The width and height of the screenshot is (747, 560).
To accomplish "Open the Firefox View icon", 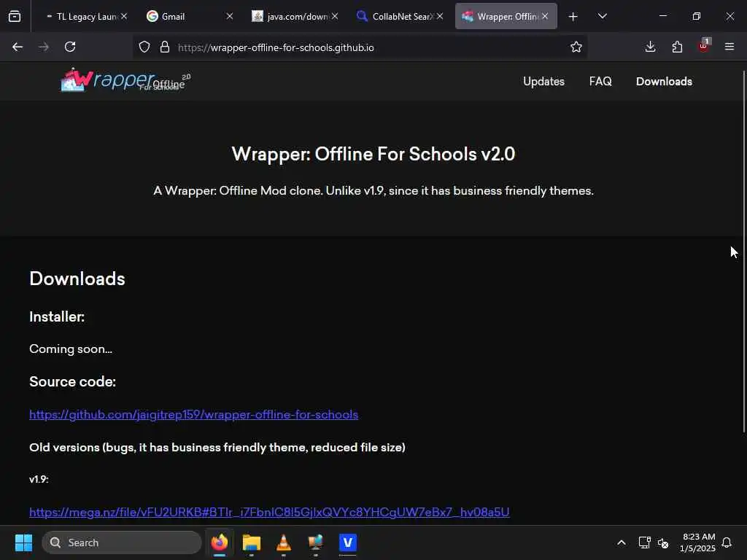I will click(15, 16).
